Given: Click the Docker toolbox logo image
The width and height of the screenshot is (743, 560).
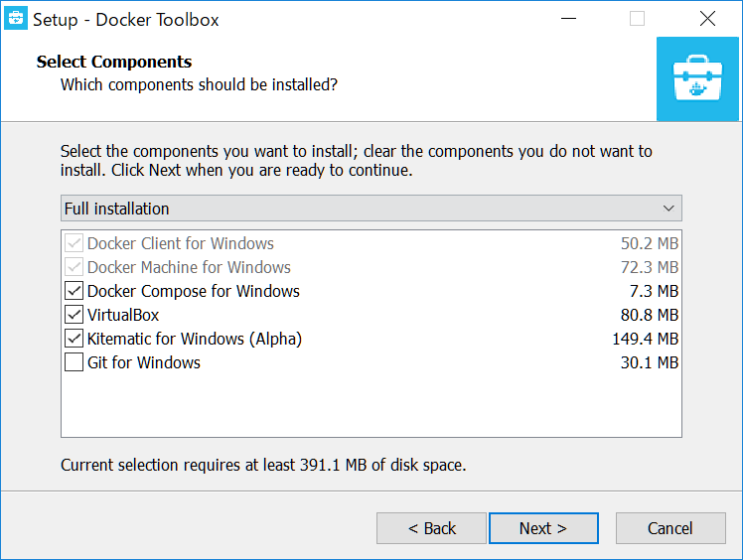Looking at the screenshot, I should click(x=697, y=78).
